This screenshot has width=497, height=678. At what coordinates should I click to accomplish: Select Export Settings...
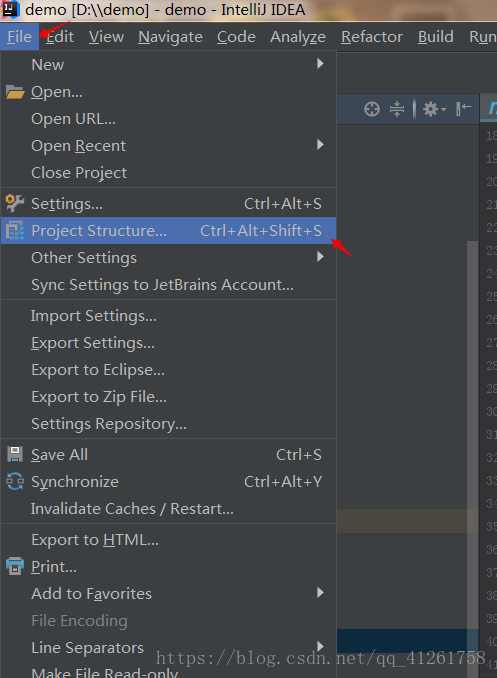pos(169,342)
